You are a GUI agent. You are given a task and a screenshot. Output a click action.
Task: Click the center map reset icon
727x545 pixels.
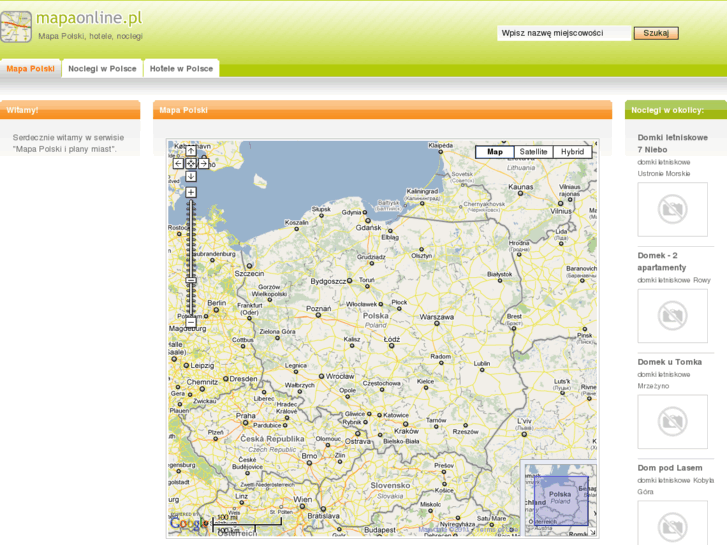coord(191,163)
